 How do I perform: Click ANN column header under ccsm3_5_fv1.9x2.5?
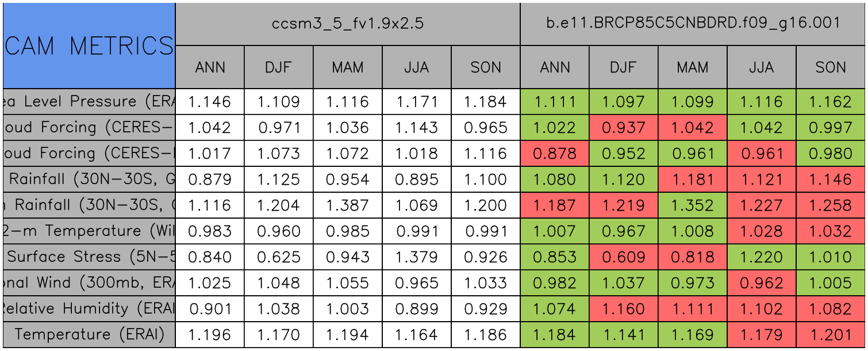210,67
